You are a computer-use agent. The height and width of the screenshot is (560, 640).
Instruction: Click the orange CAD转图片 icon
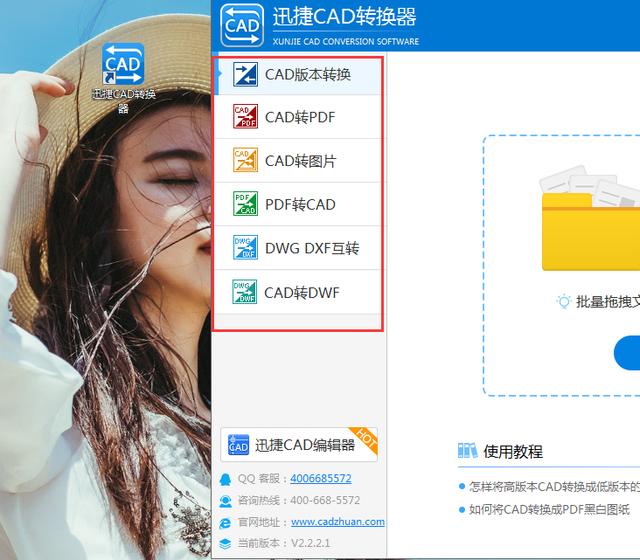(245, 160)
